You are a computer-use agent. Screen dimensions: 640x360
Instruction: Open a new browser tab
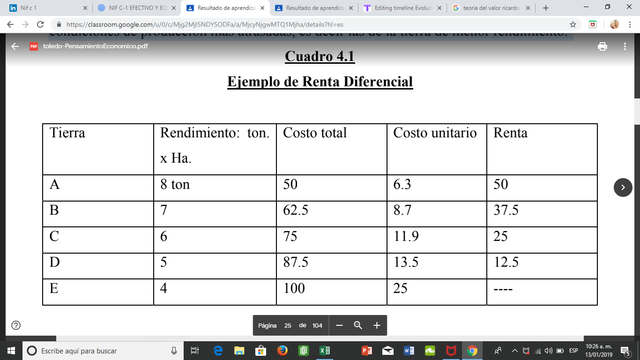pyautogui.click(x=546, y=8)
